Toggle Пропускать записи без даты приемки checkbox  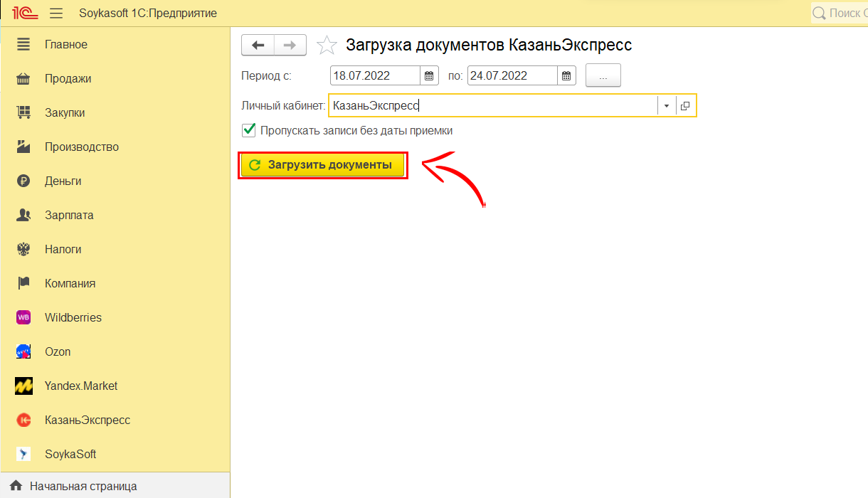pos(249,130)
